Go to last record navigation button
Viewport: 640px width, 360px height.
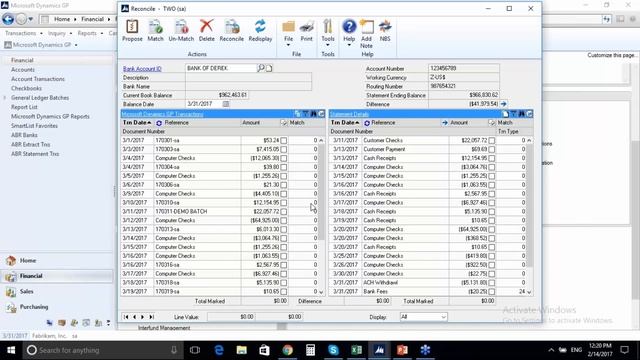click(x=151, y=317)
